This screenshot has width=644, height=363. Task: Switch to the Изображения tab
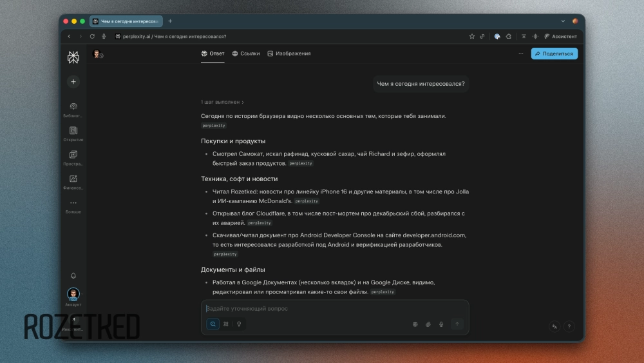pos(289,54)
